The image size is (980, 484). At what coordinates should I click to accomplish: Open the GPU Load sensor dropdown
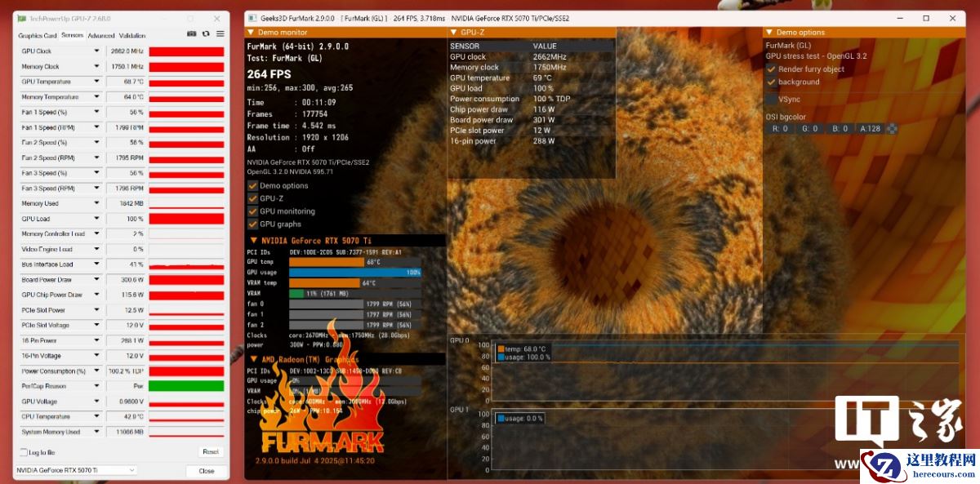(x=97, y=219)
